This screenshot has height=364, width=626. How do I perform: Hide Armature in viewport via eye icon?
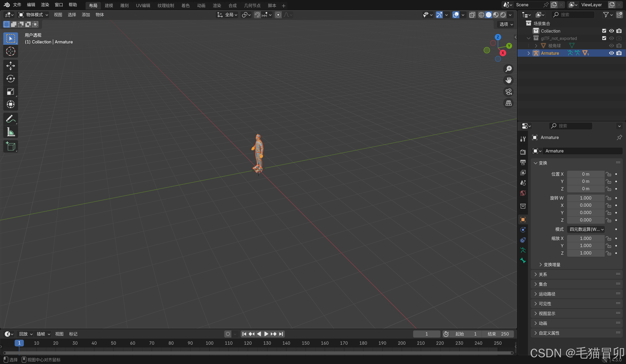pos(611,53)
